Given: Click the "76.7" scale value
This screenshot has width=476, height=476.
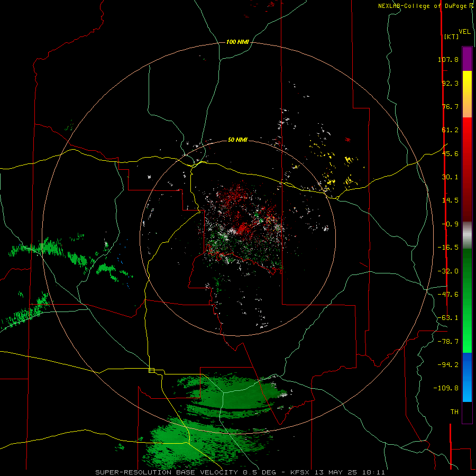Looking at the screenshot, I should click(x=450, y=106).
